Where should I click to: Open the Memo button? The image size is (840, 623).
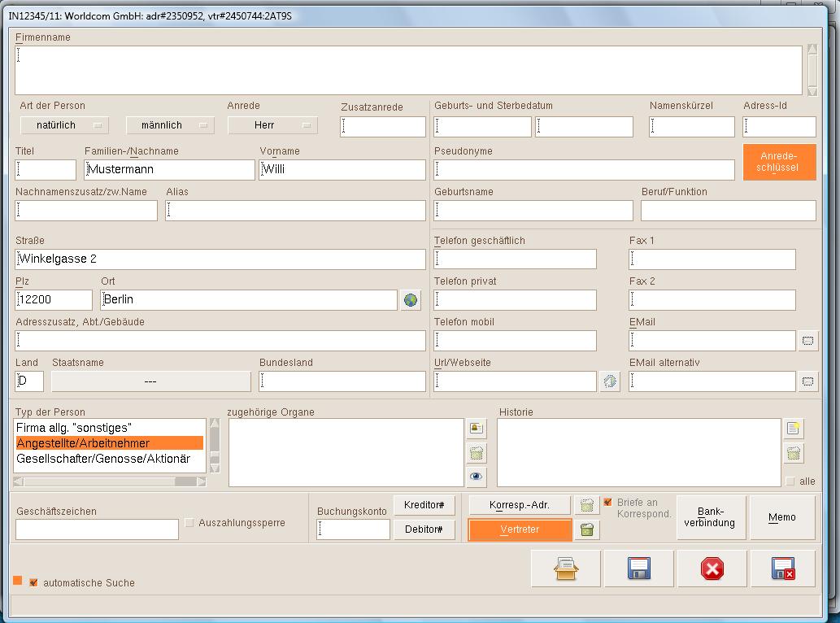pos(782,517)
